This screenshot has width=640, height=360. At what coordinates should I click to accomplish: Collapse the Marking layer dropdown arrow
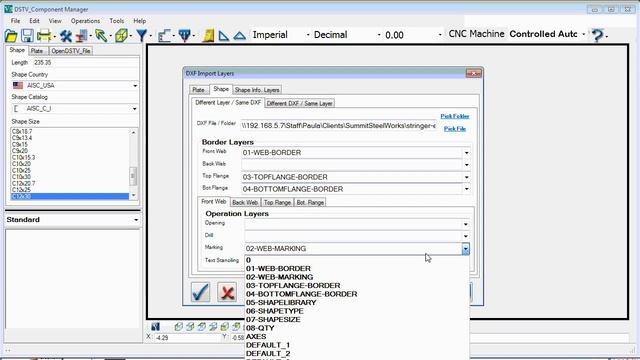point(465,249)
